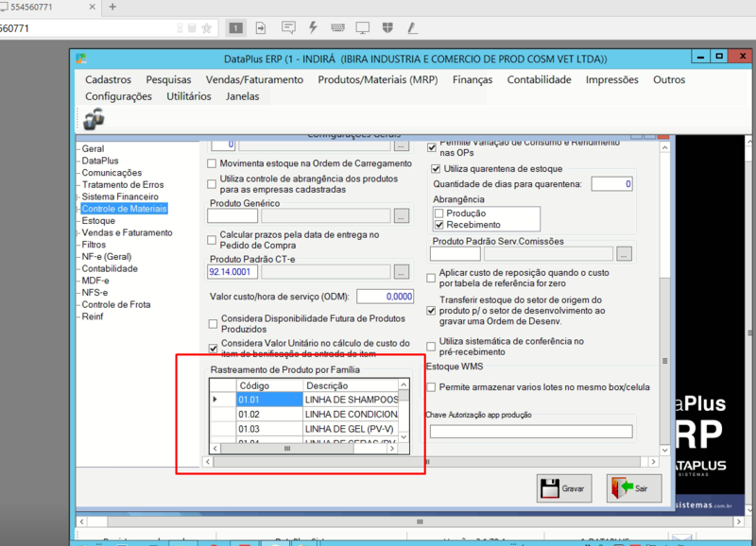The height and width of the screenshot is (546, 756).
Task: Open the Vendas/Faturamento menu
Action: (254, 80)
